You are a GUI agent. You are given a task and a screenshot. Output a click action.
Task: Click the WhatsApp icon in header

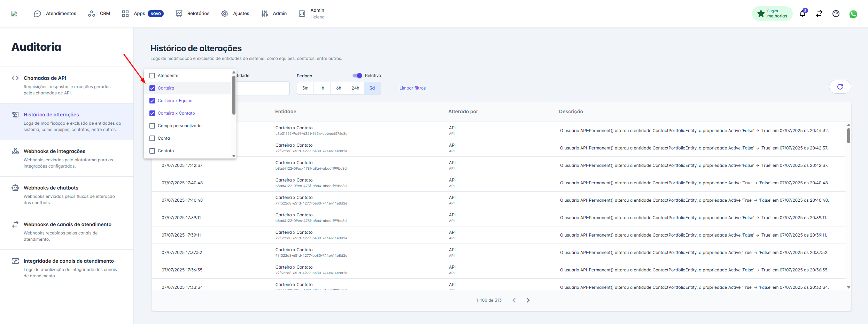coord(853,14)
